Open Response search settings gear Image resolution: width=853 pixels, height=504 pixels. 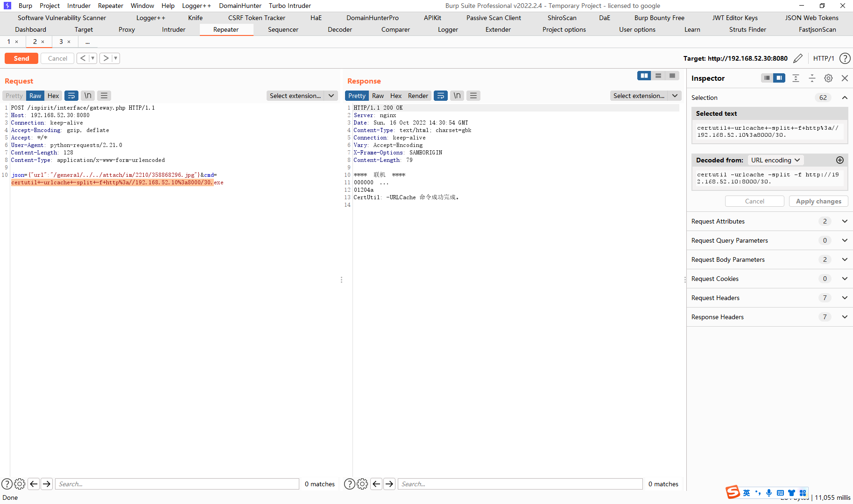(x=362, y=484)
